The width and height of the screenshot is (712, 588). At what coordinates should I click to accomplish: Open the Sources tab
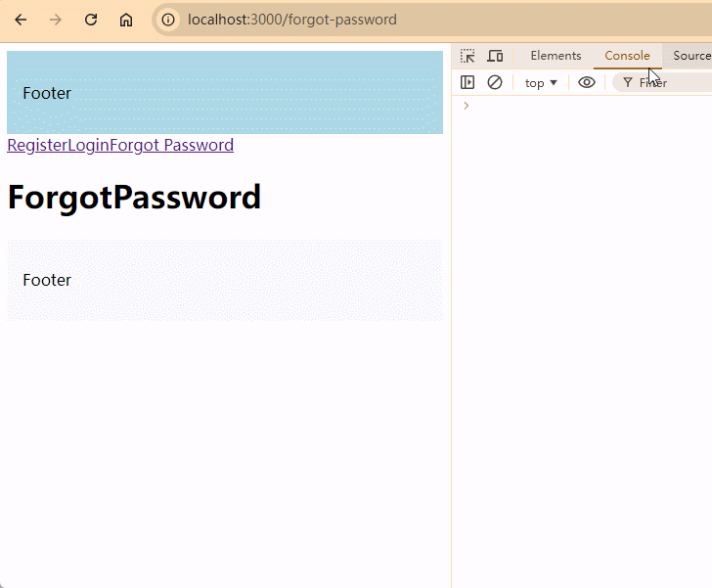[690, 56]
